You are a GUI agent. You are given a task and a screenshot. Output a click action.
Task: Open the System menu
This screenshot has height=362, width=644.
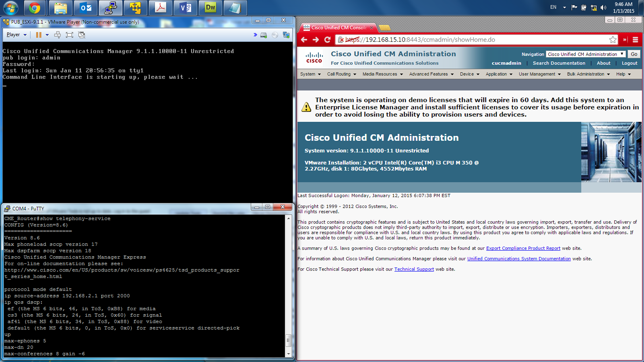pos(310,74)
